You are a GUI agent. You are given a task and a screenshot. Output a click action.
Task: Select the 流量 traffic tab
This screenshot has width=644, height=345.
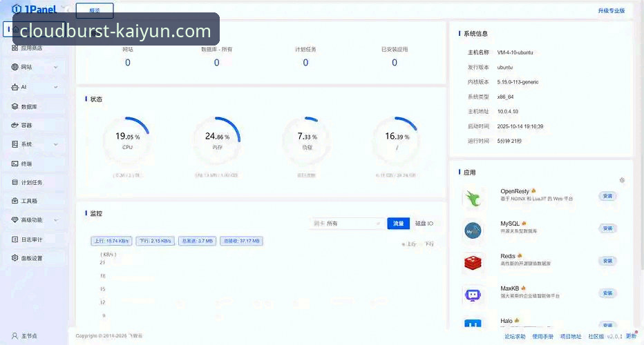coord(399,224)
